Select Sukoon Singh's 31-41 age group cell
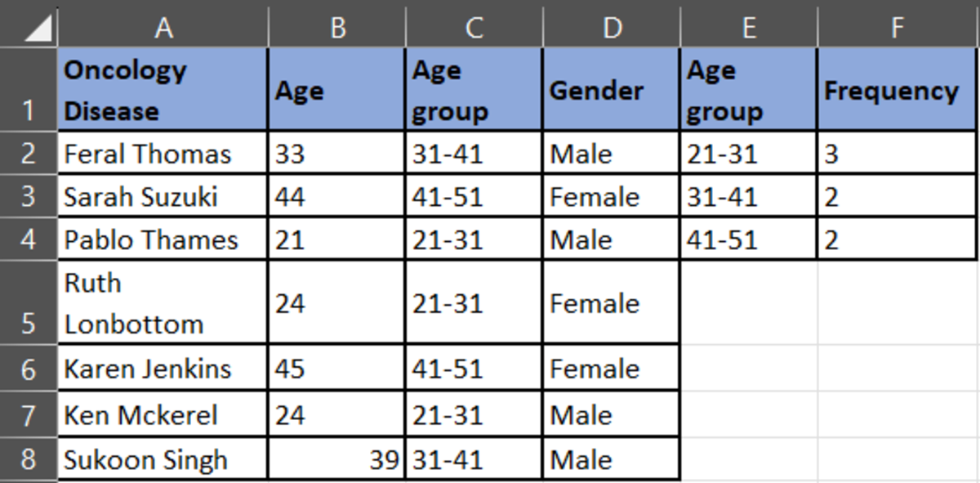The image size is (980, 483). (x=474, y=459)
